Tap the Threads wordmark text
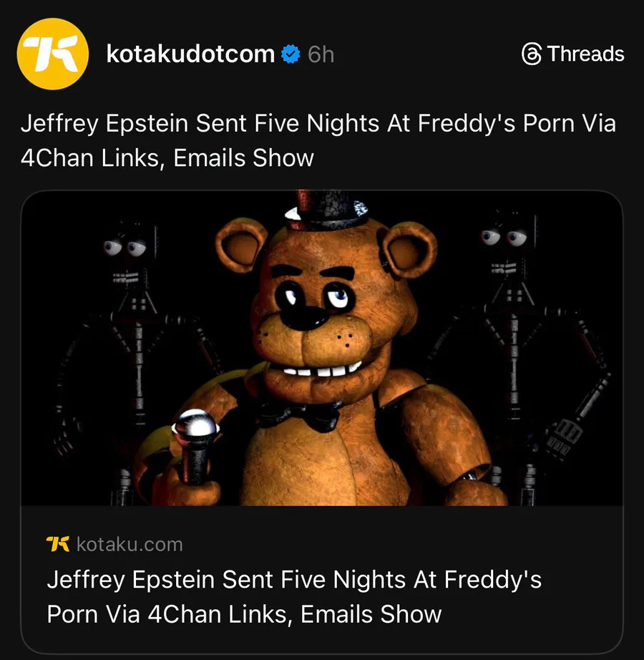 tap(585, 54)
